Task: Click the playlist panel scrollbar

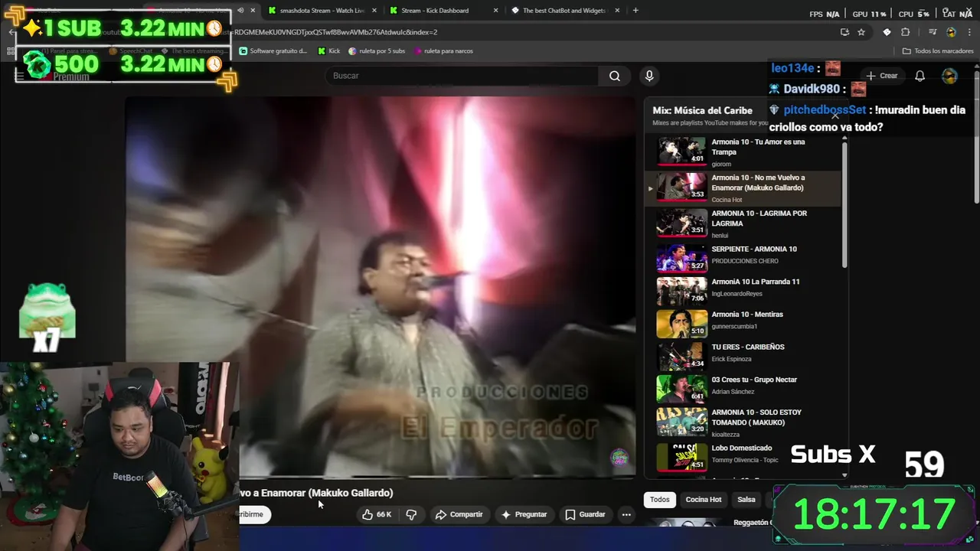Action: (x=844, y=204)
